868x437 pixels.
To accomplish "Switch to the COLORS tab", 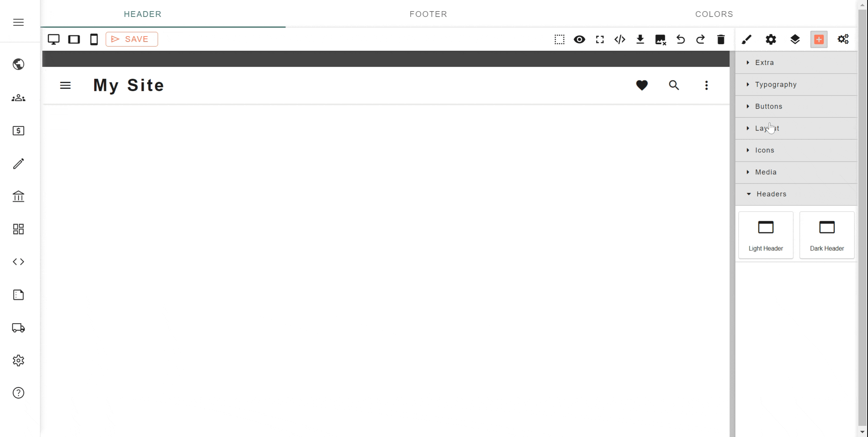I will (x=714, y=14).
